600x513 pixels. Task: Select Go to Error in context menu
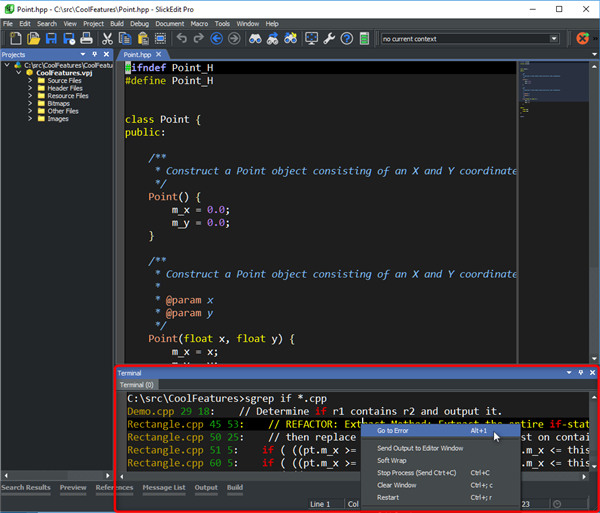[x=395, y=431]
